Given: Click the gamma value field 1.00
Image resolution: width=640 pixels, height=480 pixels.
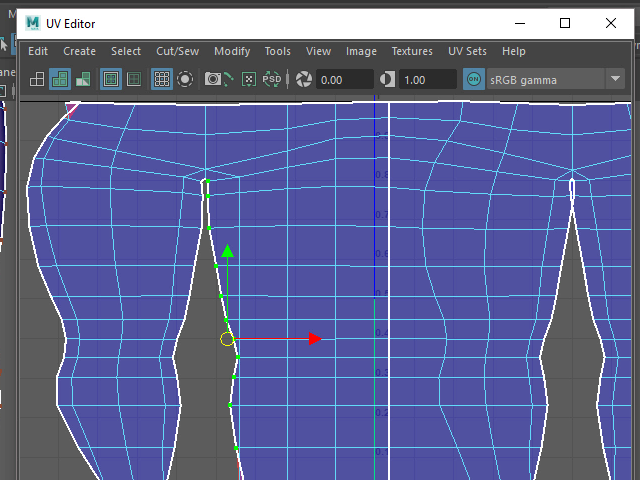Looking at the screenshot, I should click(x=427, y=79).
